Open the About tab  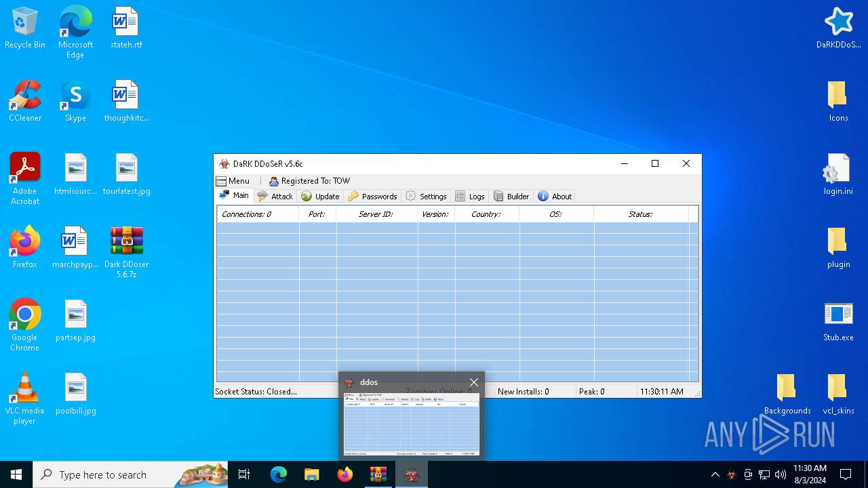(x=555, y=197)
